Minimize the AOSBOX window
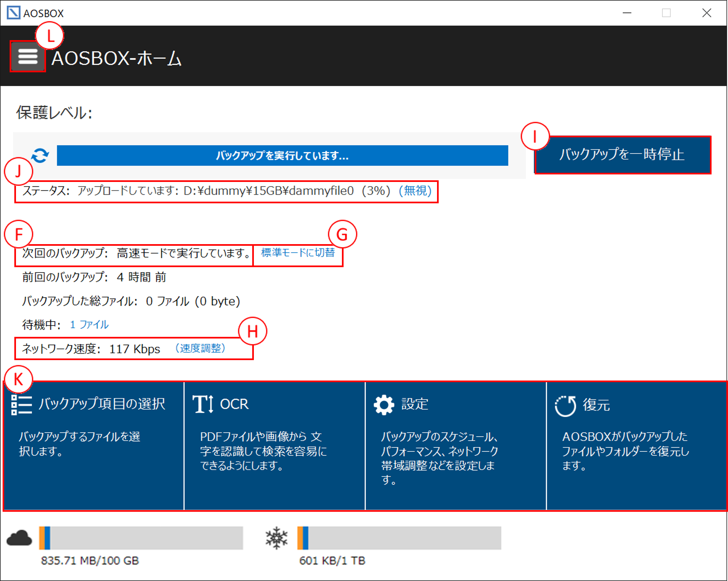Viewport: 728px width, 581px height. coord(627,13)
